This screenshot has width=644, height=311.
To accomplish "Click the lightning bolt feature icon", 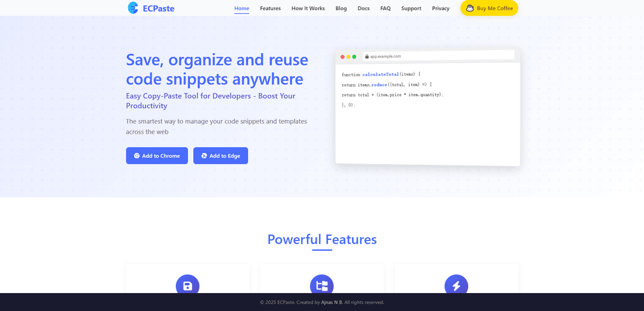I will 456,287.
